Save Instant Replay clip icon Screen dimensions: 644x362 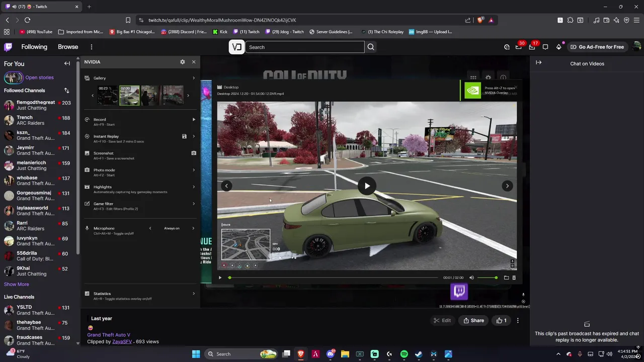[x=184, y=136]
